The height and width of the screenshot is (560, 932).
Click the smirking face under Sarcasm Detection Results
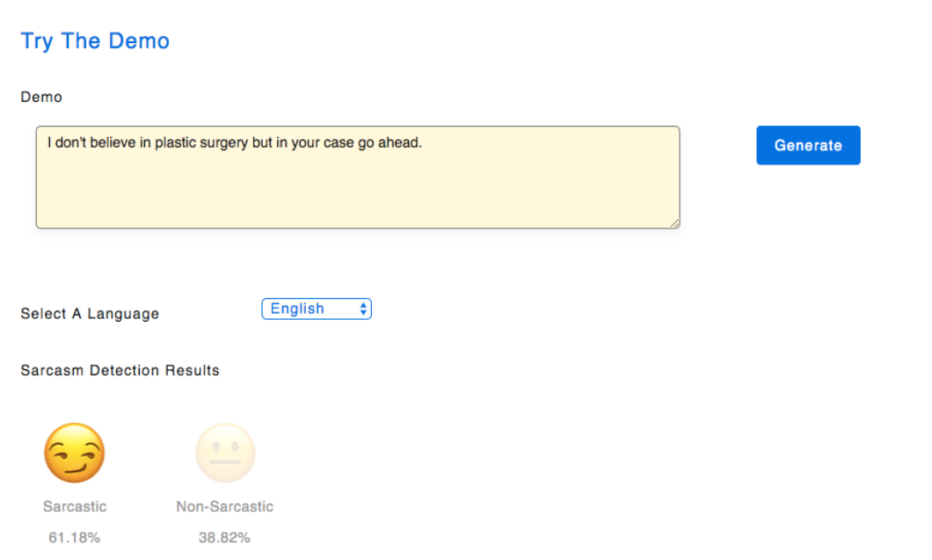[75, 452]
